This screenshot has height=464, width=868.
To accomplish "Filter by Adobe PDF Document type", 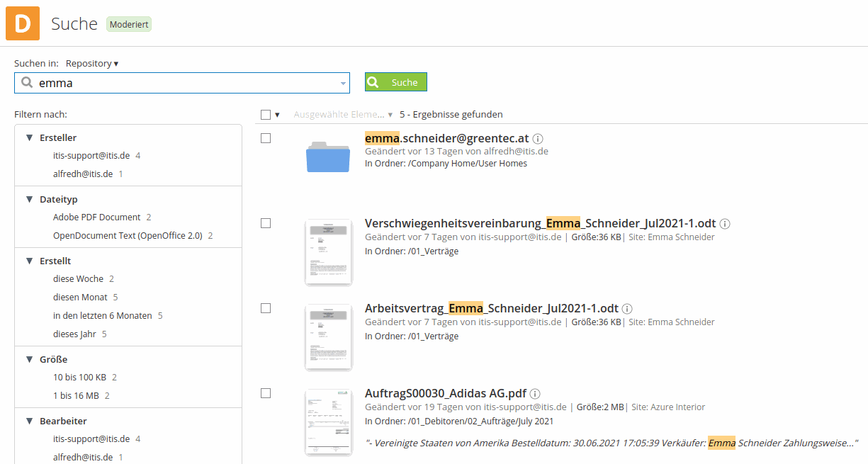I will 97,217.
